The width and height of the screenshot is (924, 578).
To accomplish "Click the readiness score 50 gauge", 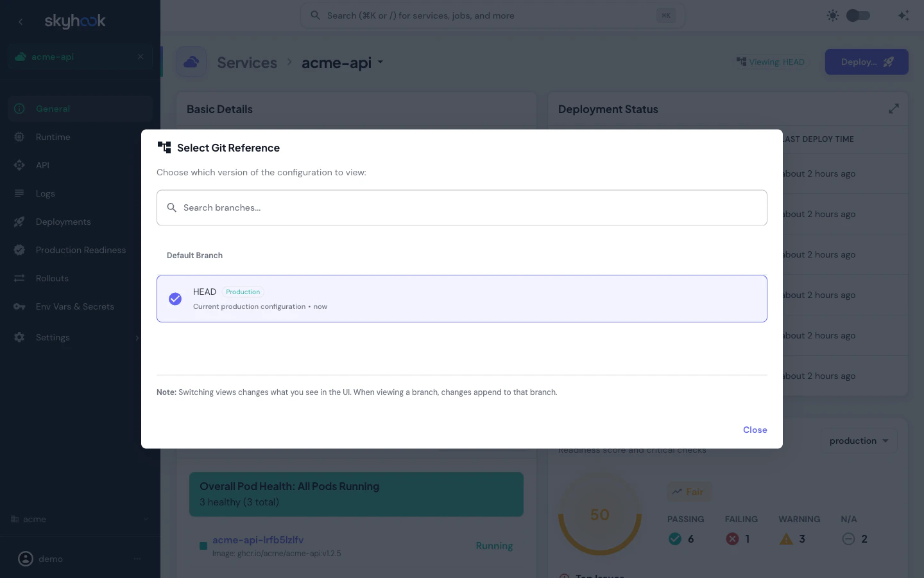I will pyautogui.click(x=600, y=514).
